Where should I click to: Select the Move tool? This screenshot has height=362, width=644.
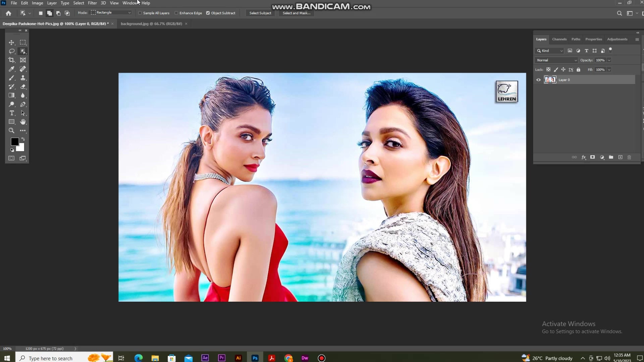pyautogui.click(x=11, y=43)
